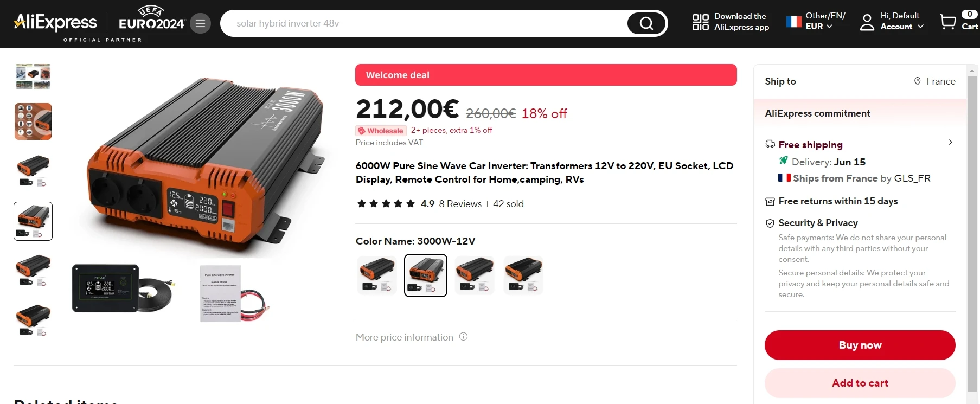This screenshot has height=404, width=980.
Task: Select the first color variant swatch
Action: coord(377,275)
